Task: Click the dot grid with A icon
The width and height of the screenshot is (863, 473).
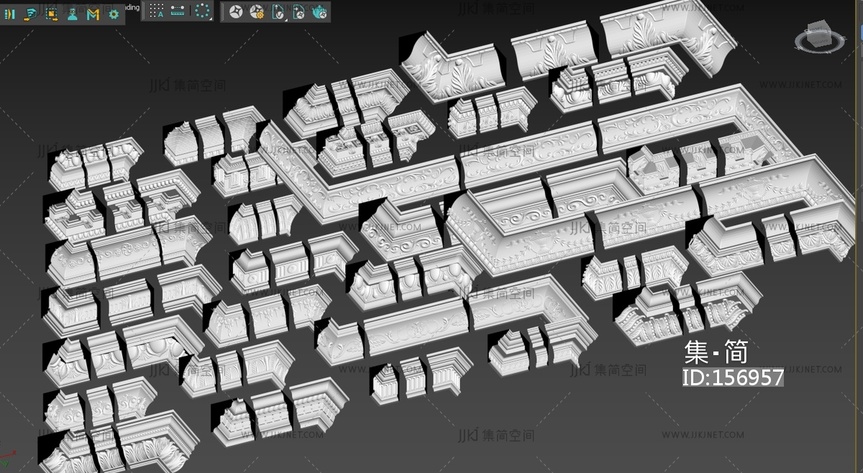Action: pyautogui.click(x=156, y=12)
